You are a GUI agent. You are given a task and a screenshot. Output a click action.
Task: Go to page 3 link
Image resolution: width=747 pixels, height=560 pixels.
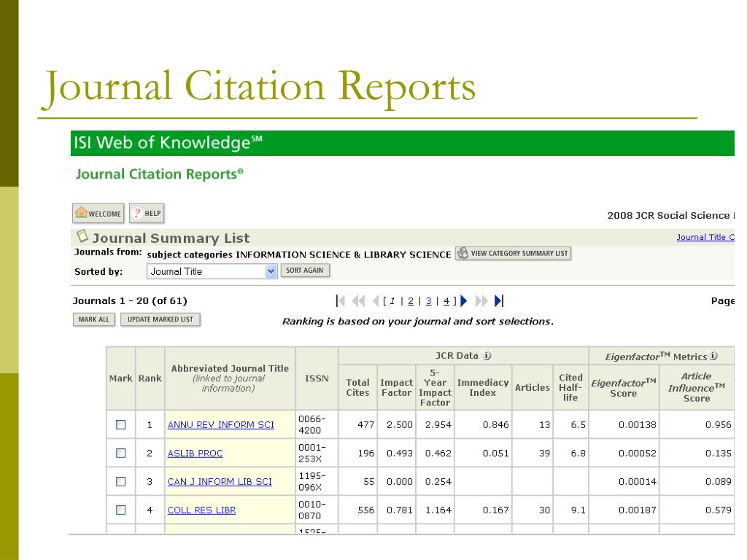click(x=429, y=301)
